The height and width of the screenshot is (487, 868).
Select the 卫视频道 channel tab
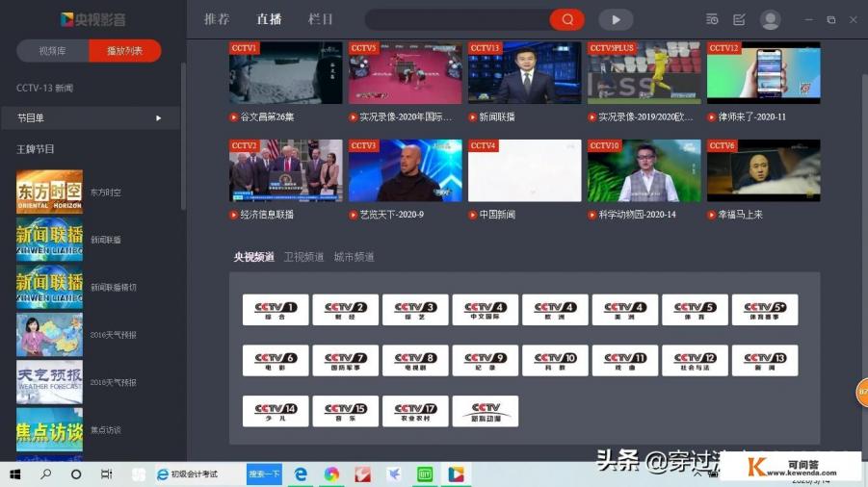coord(303,257)
